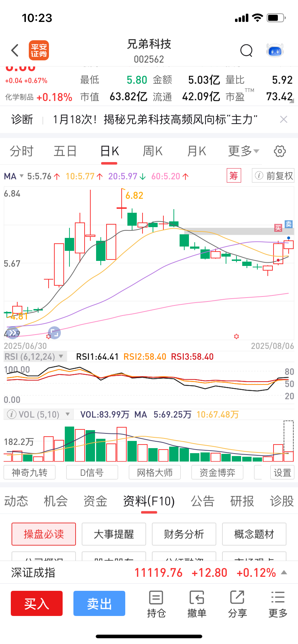This screenshot has width=298, height=644.
Task: Open the stock search magnifier
Action: pyautogui.click(x=247, y=51)
